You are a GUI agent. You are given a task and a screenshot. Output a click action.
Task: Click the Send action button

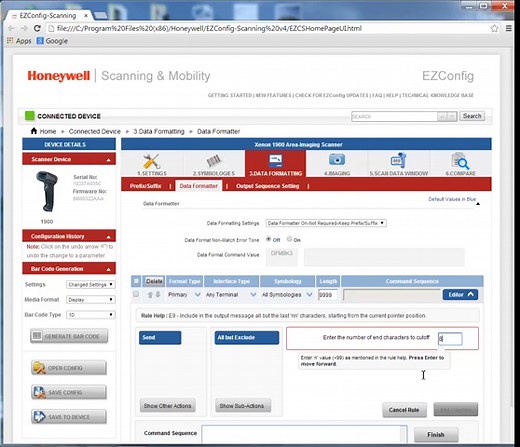tap(160, 337)
